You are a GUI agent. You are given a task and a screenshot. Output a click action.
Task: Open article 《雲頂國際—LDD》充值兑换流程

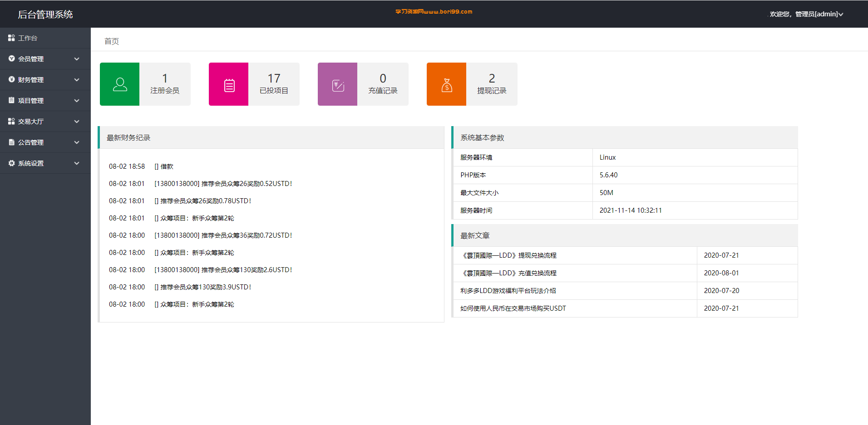coord(508,273)
